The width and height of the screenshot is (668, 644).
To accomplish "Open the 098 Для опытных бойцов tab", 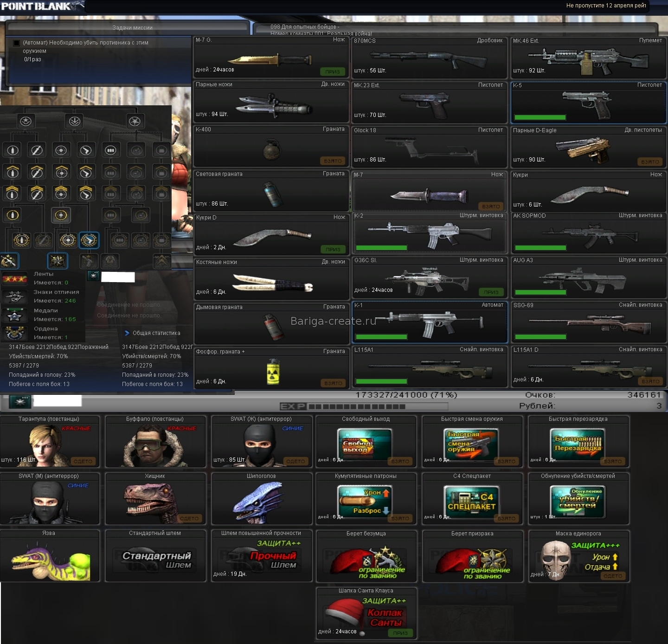I will (x=455, y=28).
